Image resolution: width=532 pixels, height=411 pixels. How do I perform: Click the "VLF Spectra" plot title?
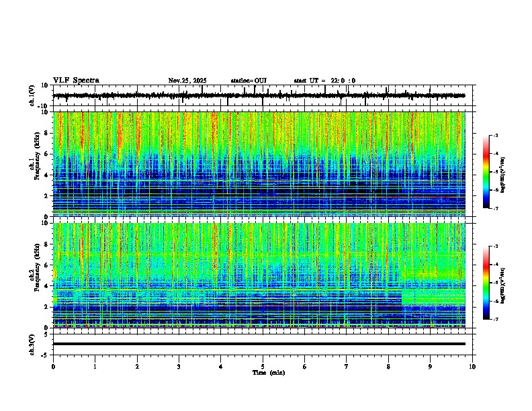76,81
